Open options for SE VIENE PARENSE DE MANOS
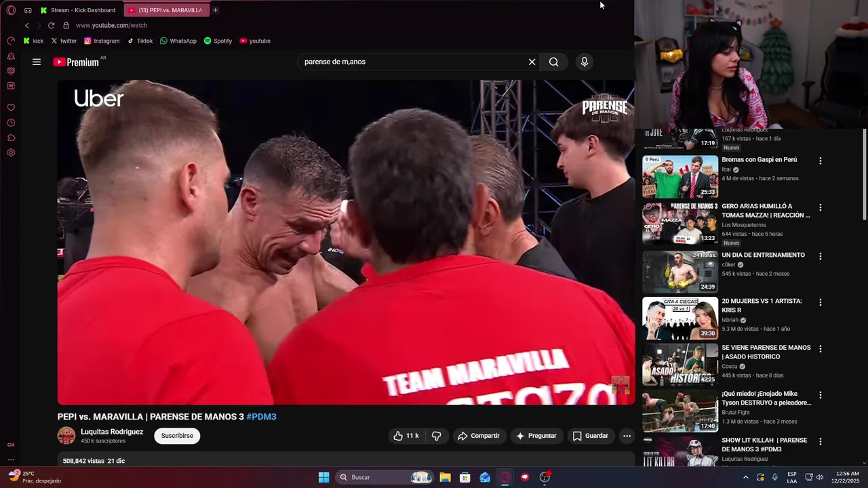The height and width of the screenshot is (488, 868). click(x=821, y=349)
